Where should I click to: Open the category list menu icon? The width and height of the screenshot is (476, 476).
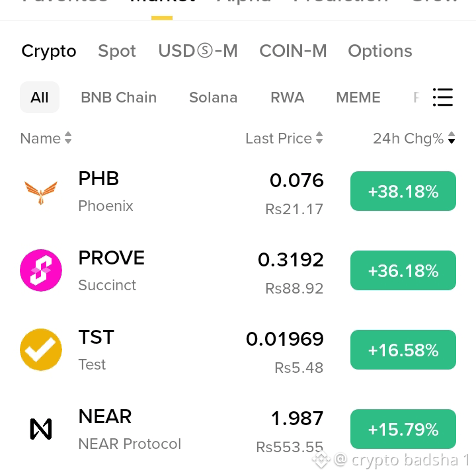click(443, 97)
